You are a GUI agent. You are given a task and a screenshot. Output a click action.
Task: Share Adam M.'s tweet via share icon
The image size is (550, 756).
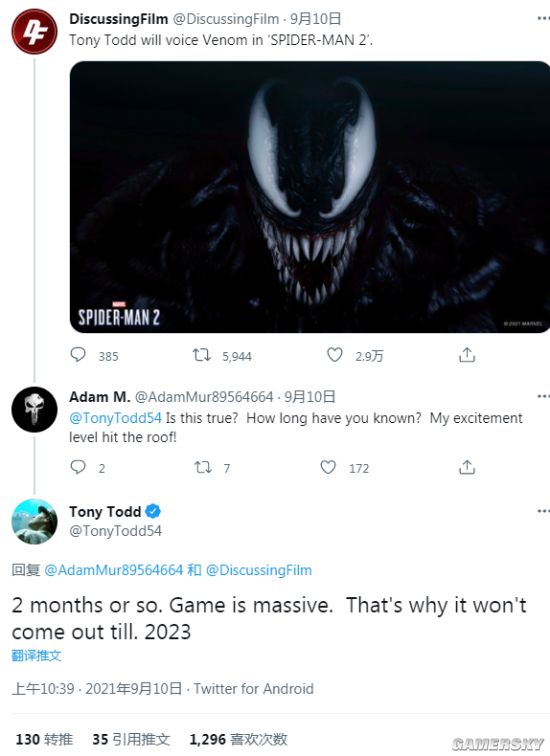coord(467,467)
